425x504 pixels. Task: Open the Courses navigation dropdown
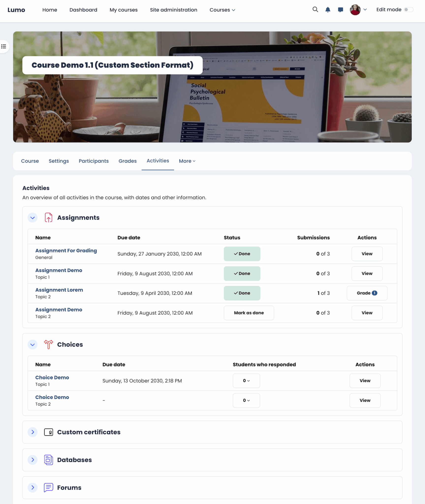tap(222, 10)
